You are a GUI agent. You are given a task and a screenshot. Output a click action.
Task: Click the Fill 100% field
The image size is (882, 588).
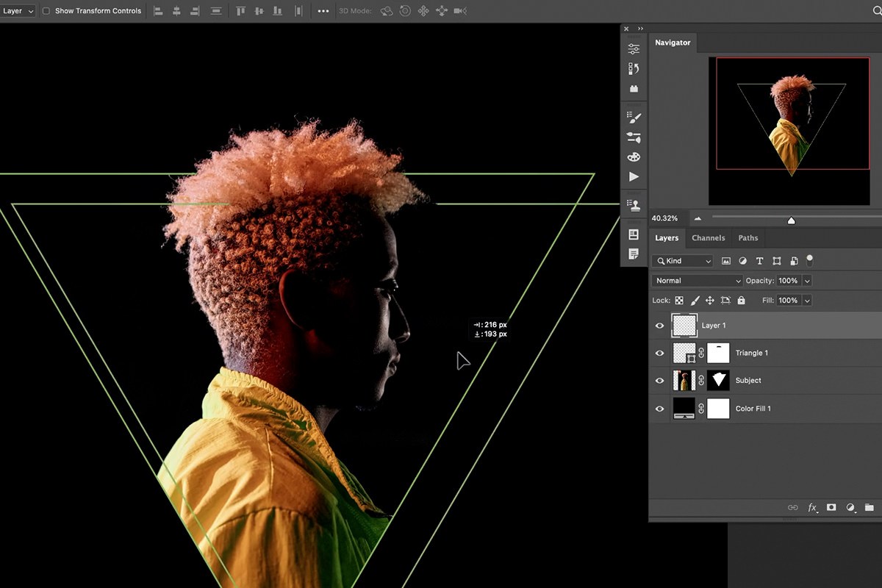coord(788,301)
